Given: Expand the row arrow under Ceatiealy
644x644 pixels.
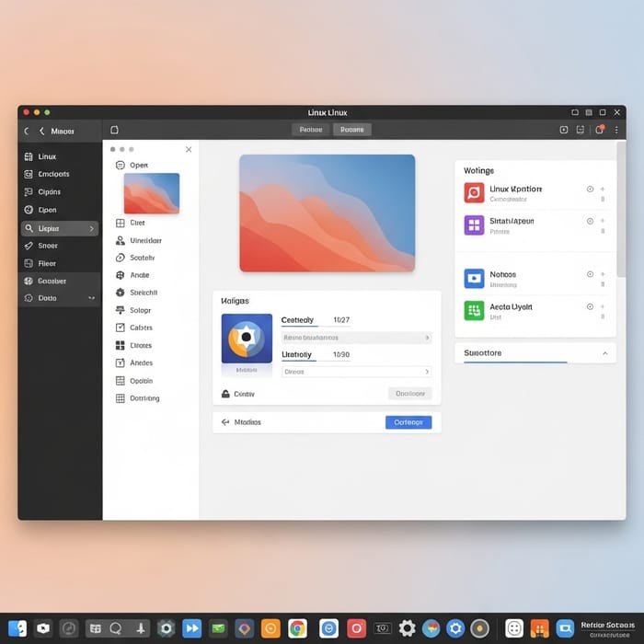Looking at the screenshot, I should coord(427,338).
